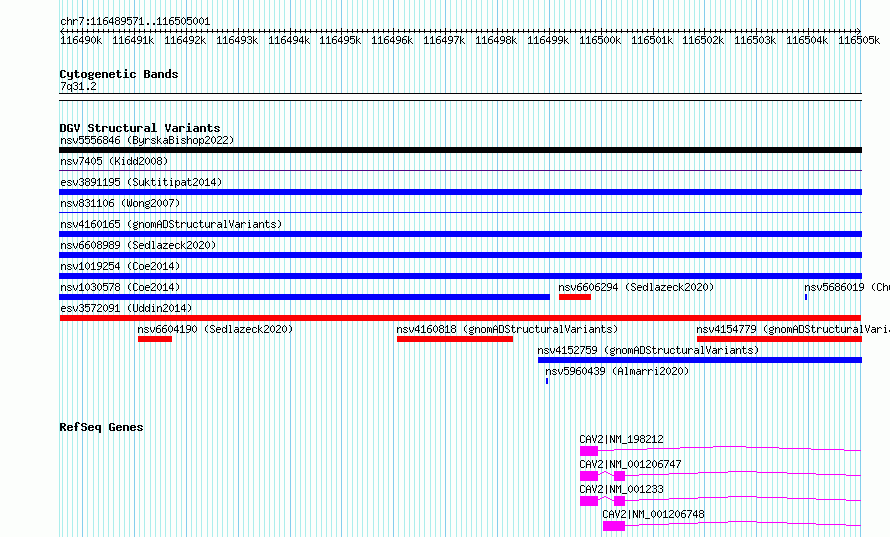Click the 116490k ruler tick label

tap(81, 40)
